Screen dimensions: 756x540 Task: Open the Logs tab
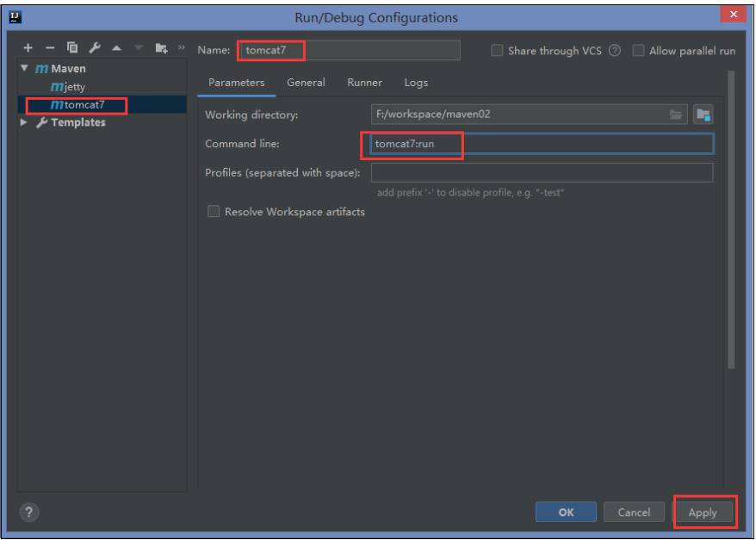click(x=416, y=83)
